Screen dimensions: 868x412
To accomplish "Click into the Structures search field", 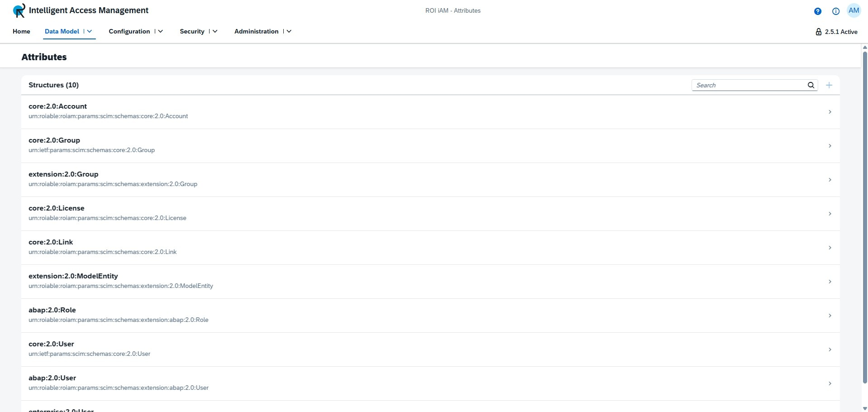I will (x=749, y=85).
